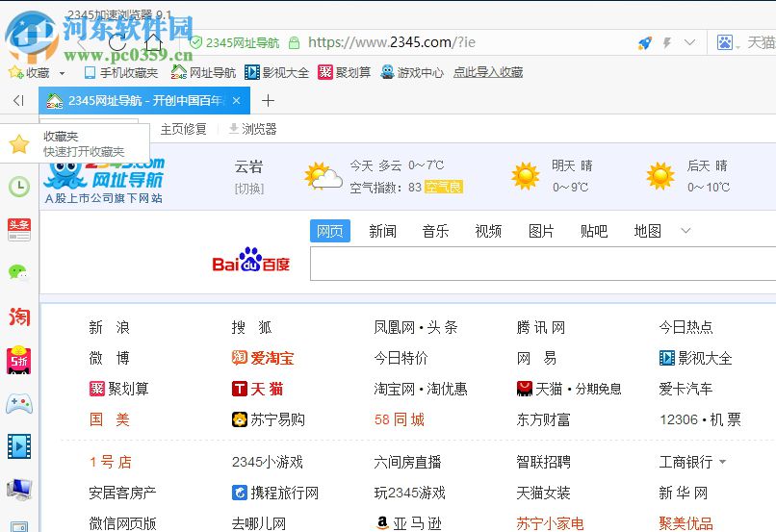Open 手机收藏夹 bookmark
The image size is (776, 532).
[121, 73]
